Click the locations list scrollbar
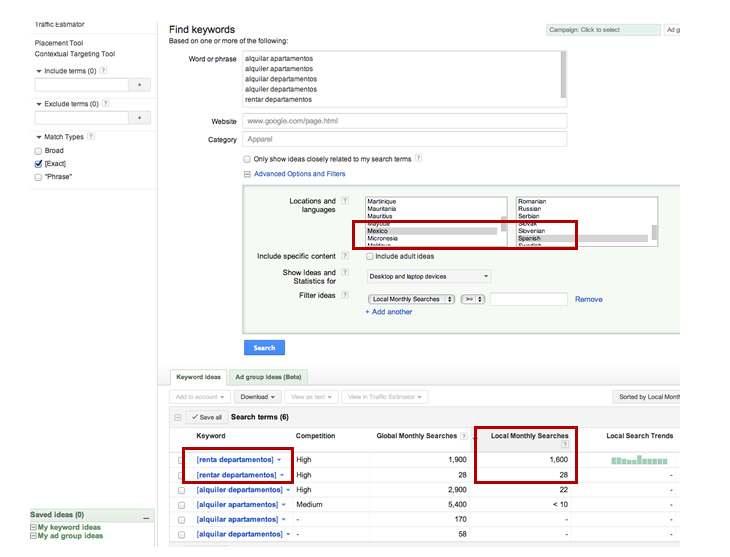Screen dimensions: 730x557 pyautogui.click(x=504, y=224)
